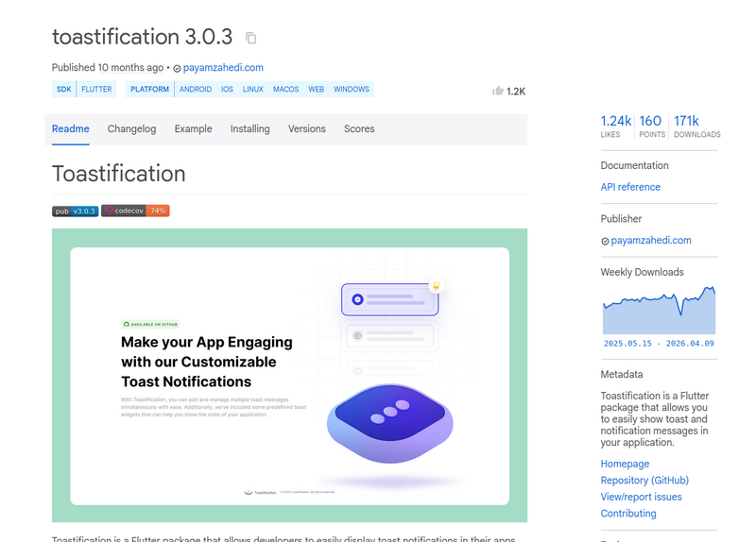The image size is (756, 542).
Task: Click the Metadata section label
Action: [x=622, y=374]
